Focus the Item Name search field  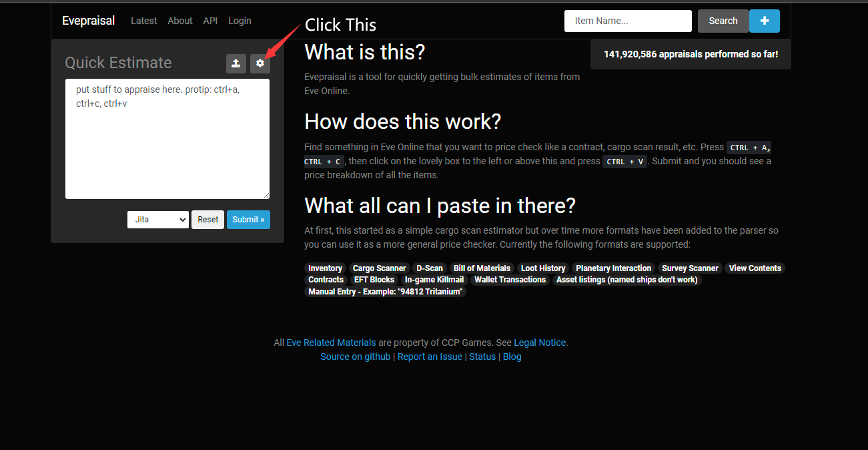627,21
